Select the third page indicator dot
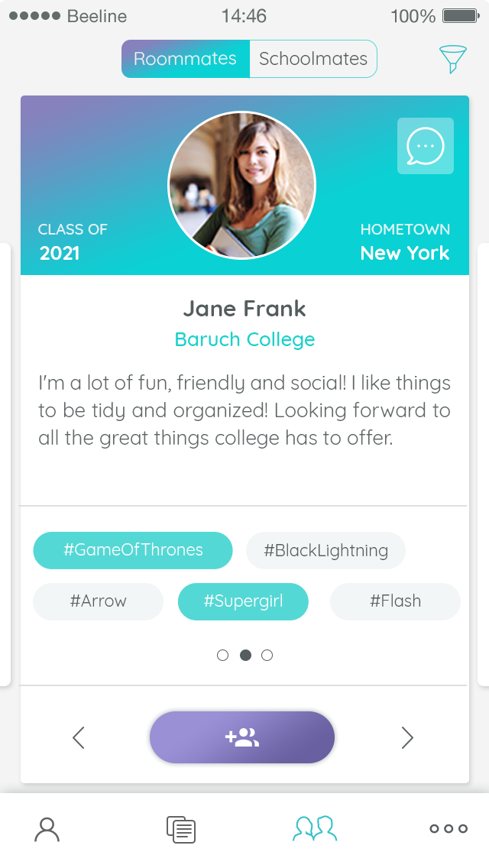The width and height of the screenshot is (489, 868). [x=267, y=655]
